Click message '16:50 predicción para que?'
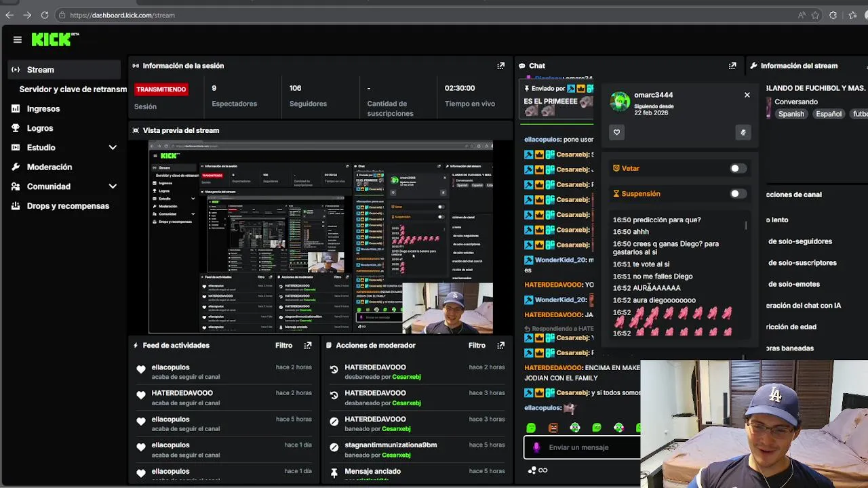The image size is (868, 488). tap(656, 220)
